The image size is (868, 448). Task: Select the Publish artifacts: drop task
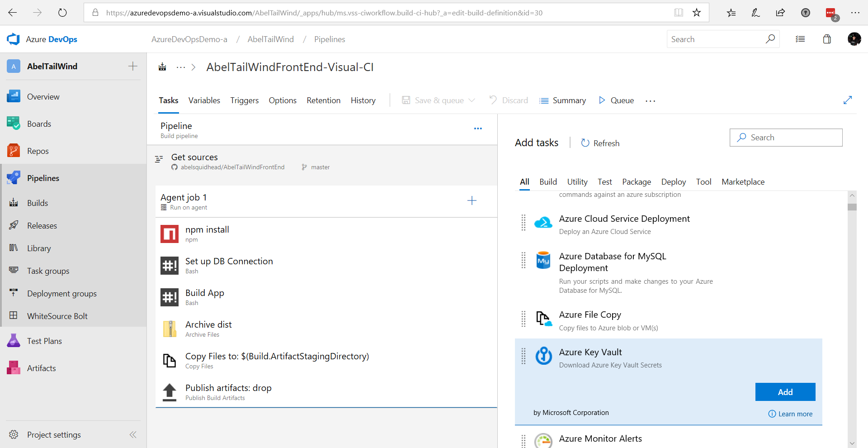(x=326, y=392)
